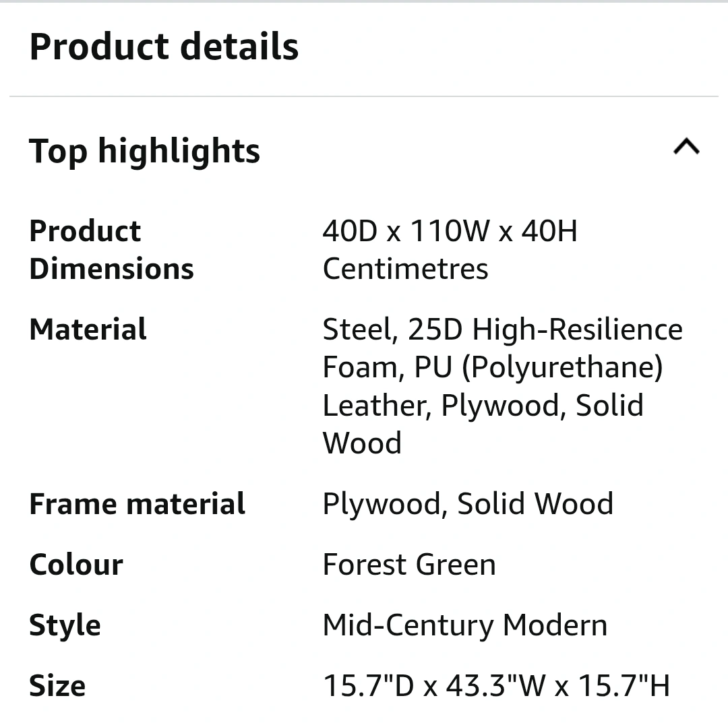This screenshot has height=725, width=728.
Task: Select the Style label
Action: point(65,625)
